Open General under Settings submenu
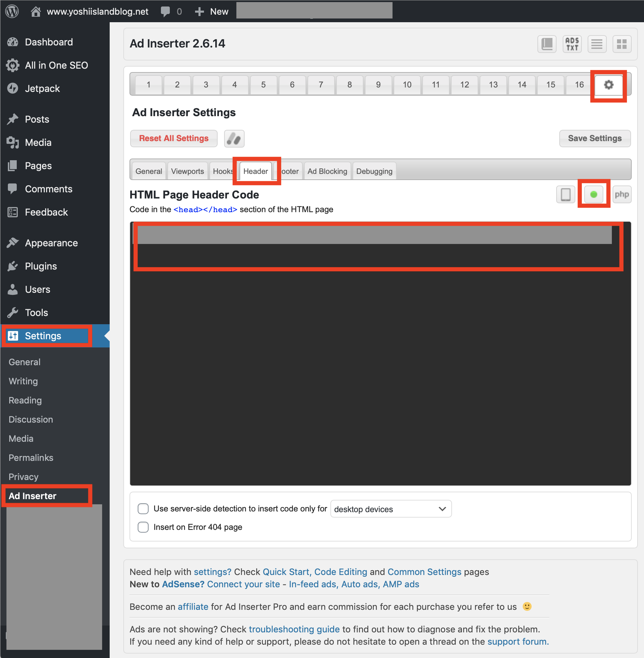Screen dimensions: 644x658 coord(25,362)
